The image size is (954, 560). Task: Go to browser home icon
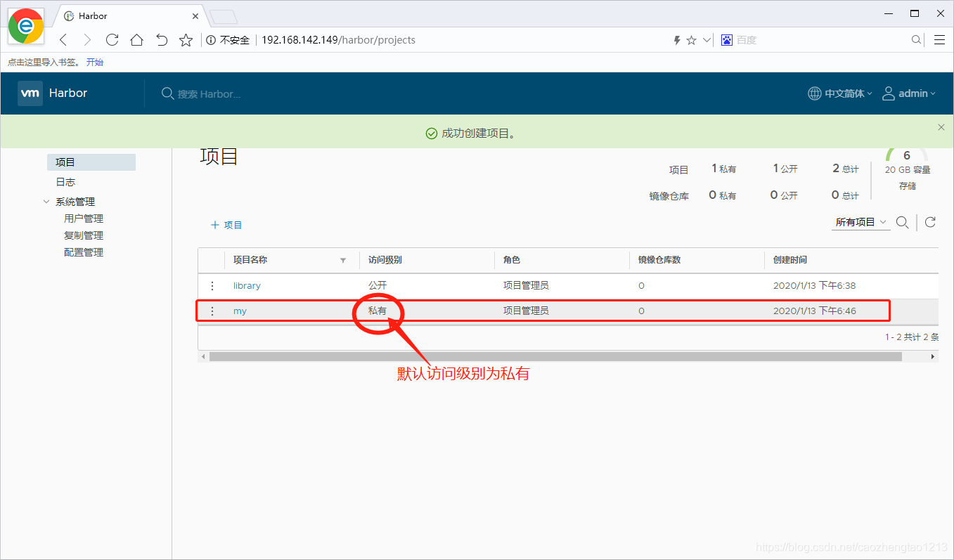click(136, 40)
